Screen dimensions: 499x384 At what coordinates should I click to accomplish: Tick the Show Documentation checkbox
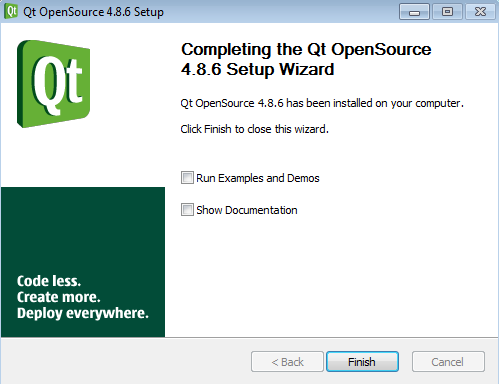pyautogui.click(x=187, y=210)
